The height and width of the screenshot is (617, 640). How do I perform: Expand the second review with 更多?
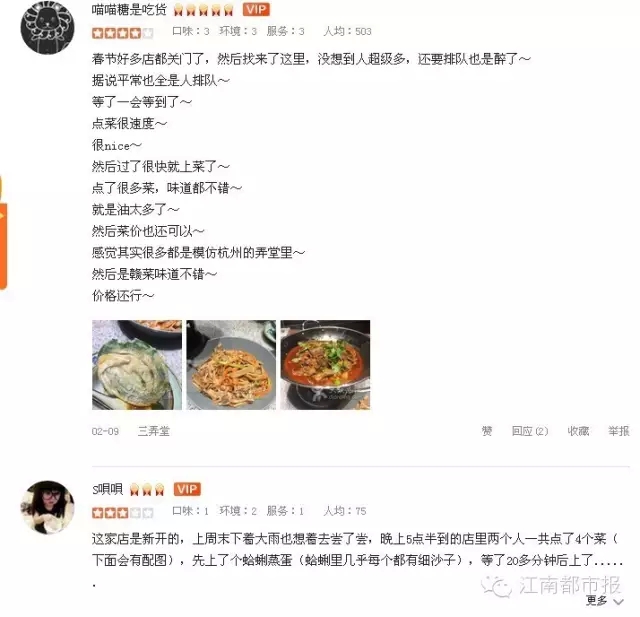[605, 601]
